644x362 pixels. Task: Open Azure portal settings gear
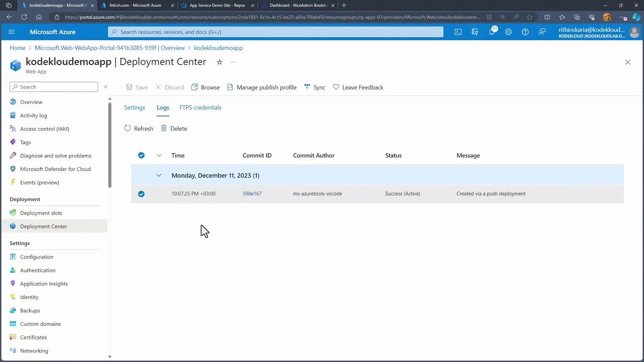click(508, 32)
